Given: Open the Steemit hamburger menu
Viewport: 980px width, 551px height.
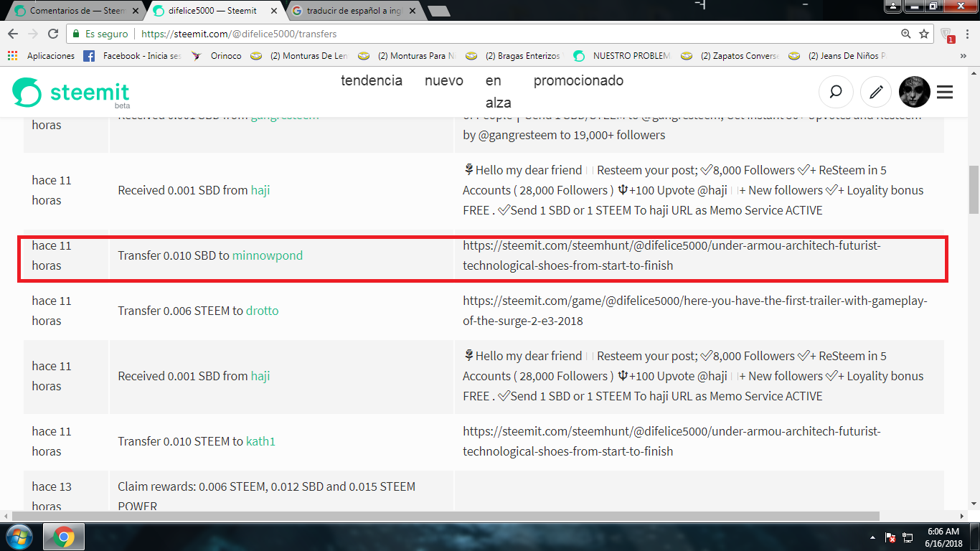Looking at the screenshot, I should coord(945,92).
